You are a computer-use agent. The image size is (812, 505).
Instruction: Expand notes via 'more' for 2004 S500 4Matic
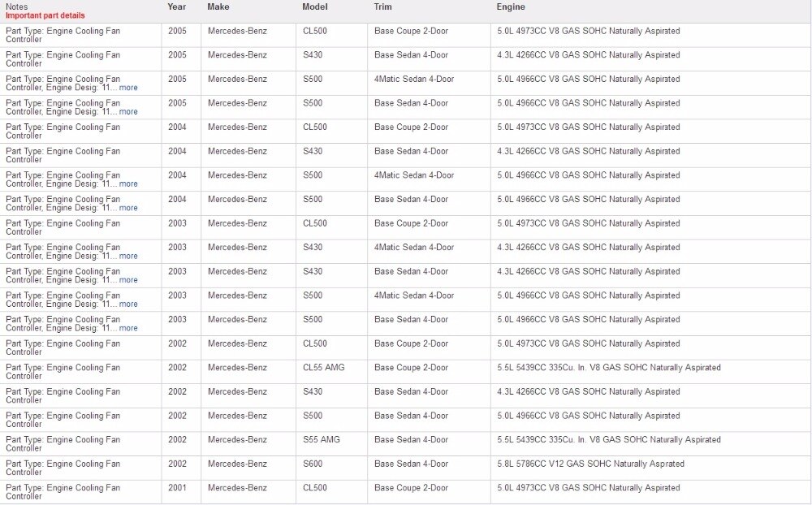[128, 183]
